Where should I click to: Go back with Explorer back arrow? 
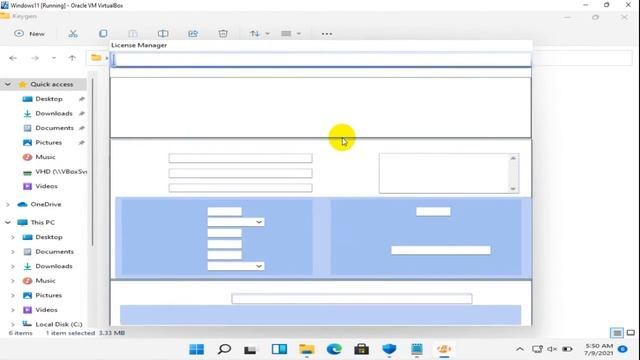click(13, 58)
